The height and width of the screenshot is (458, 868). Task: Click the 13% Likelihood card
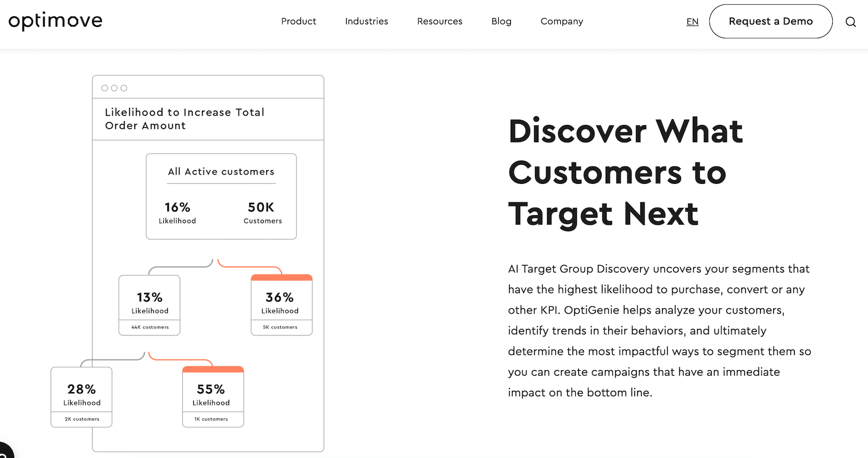coord(149,305)
